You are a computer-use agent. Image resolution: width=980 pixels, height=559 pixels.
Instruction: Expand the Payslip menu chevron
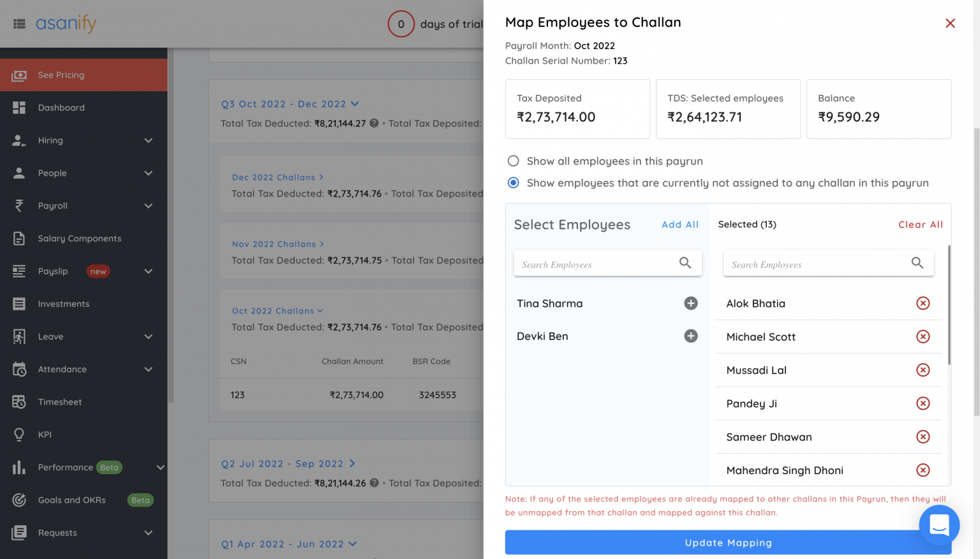148,271
